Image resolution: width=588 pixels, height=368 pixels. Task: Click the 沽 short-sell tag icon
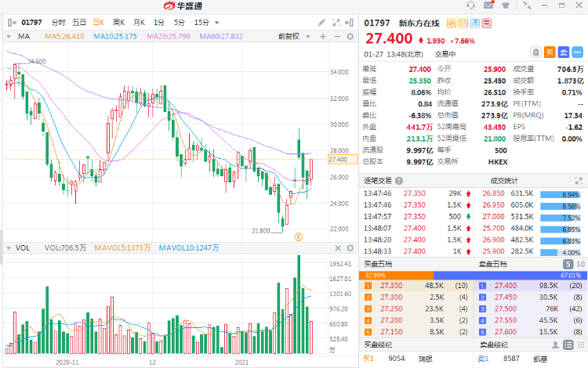click(x=463, y=23)
